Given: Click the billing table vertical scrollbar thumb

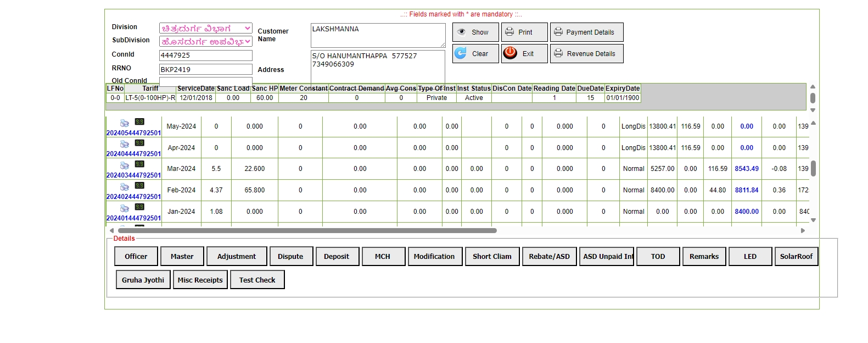Looking at the screenshot, I should (813, 168).
